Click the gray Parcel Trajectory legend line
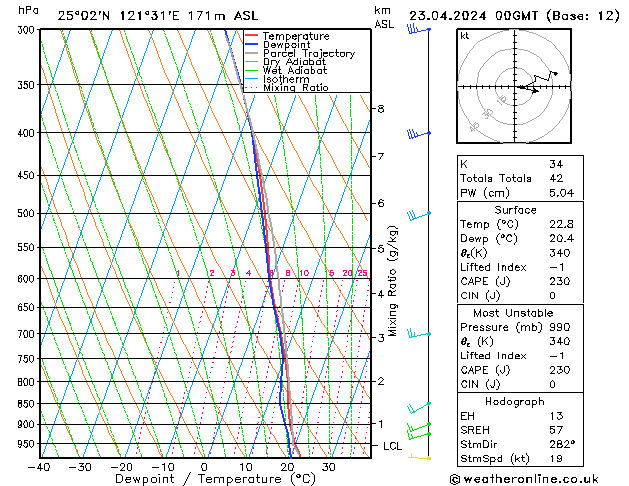 [251, 53]
